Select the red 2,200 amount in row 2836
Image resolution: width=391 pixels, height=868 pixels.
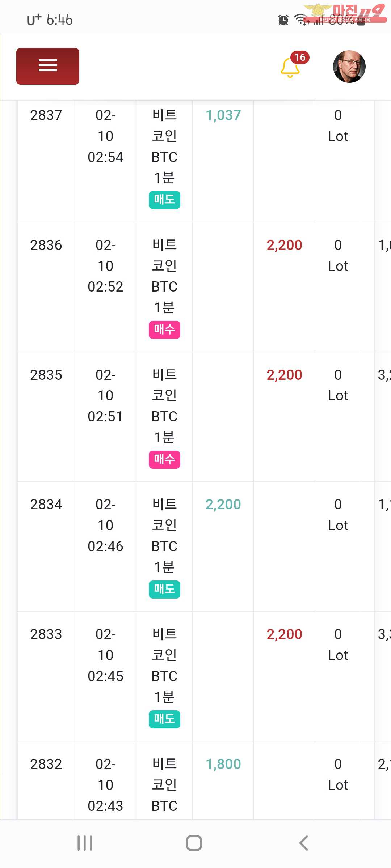[x=284, y=245]
